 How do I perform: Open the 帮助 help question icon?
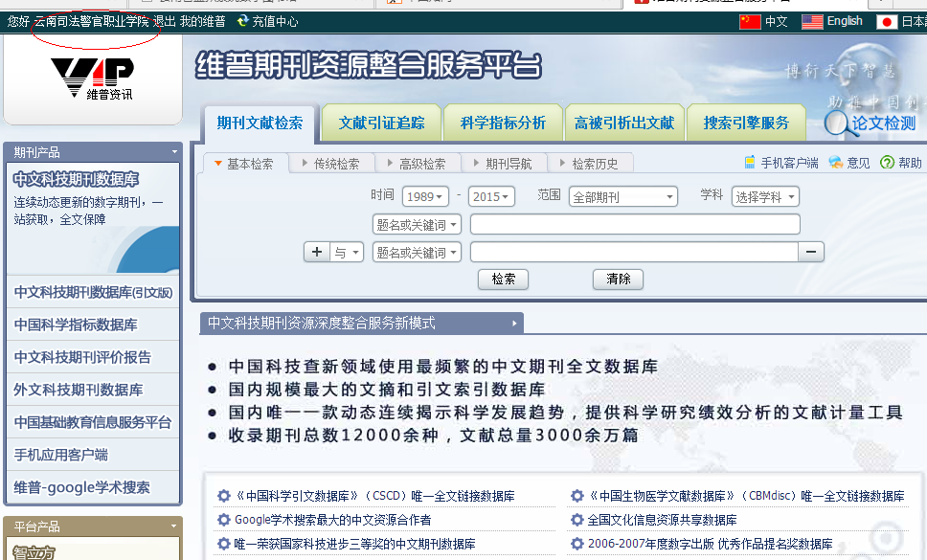click(887, 162)
